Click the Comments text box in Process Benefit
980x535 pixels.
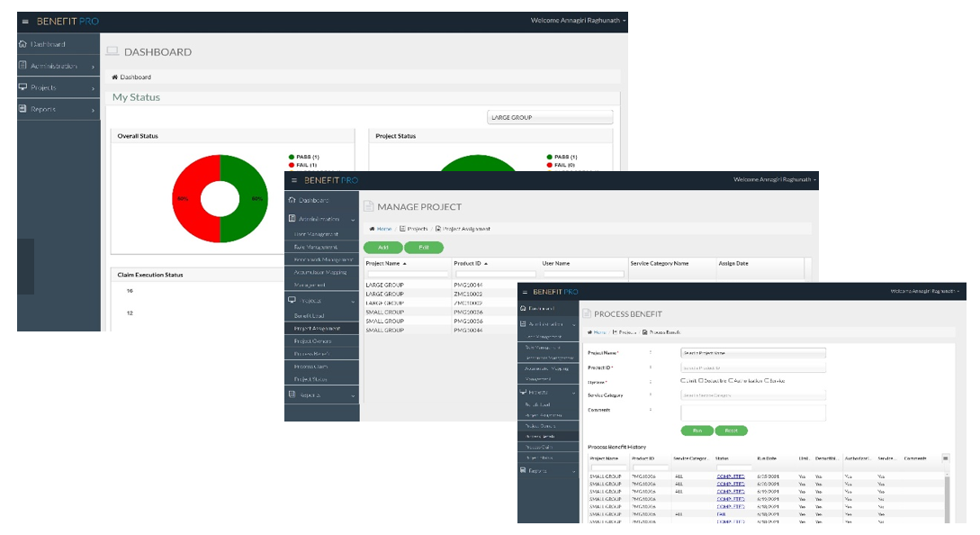tap(752, 412)
